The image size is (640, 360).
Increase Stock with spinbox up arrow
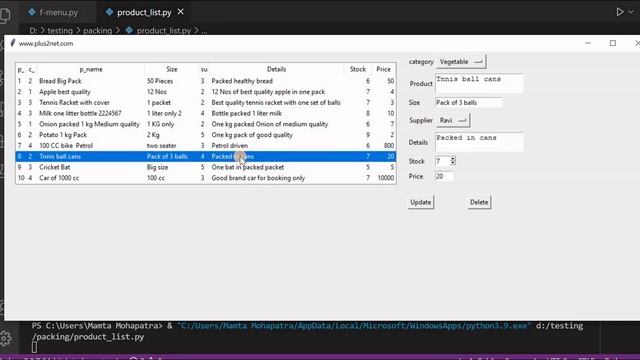coord(453,158)
